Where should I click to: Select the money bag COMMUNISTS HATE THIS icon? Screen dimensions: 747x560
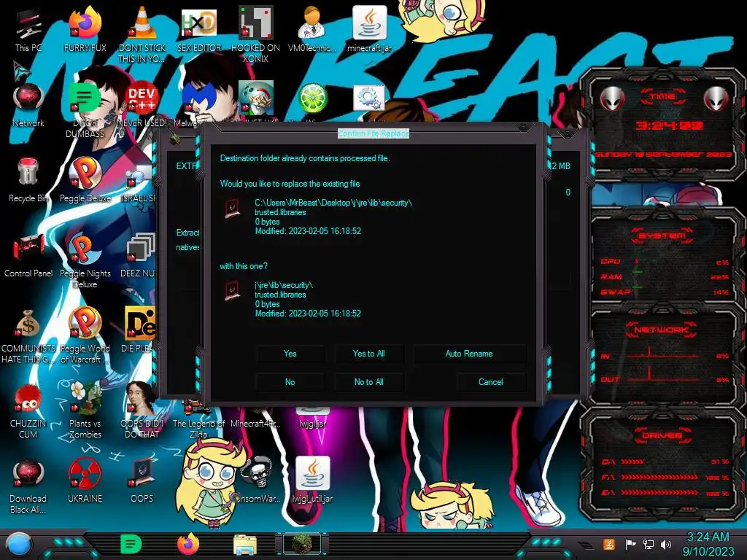pyautogui.click(x=28, y=335)
